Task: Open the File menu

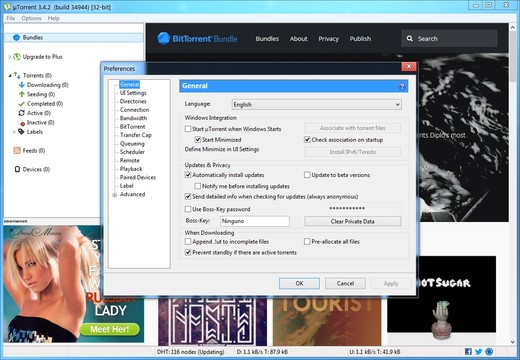Action: pyautogui.click(x=11, y=18)
